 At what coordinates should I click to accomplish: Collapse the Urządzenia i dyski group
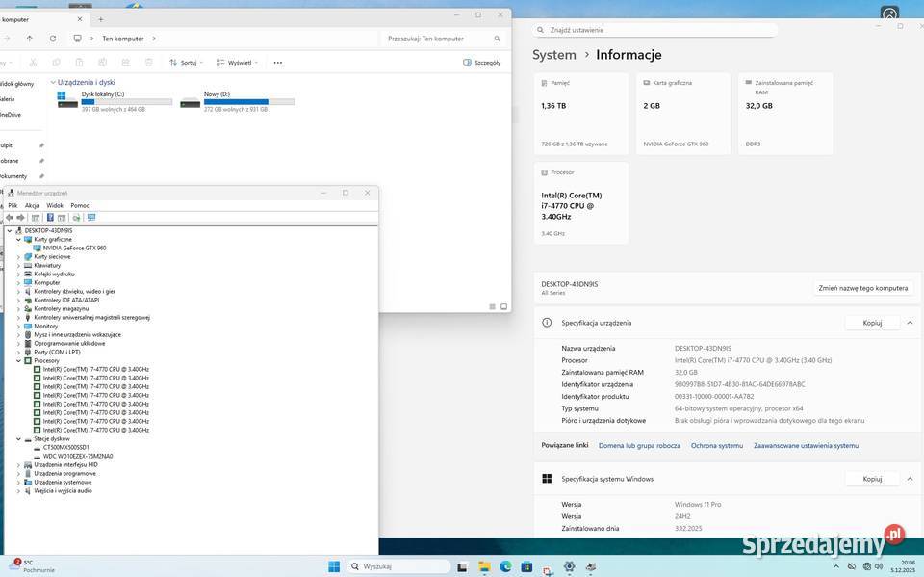point(53,83)
